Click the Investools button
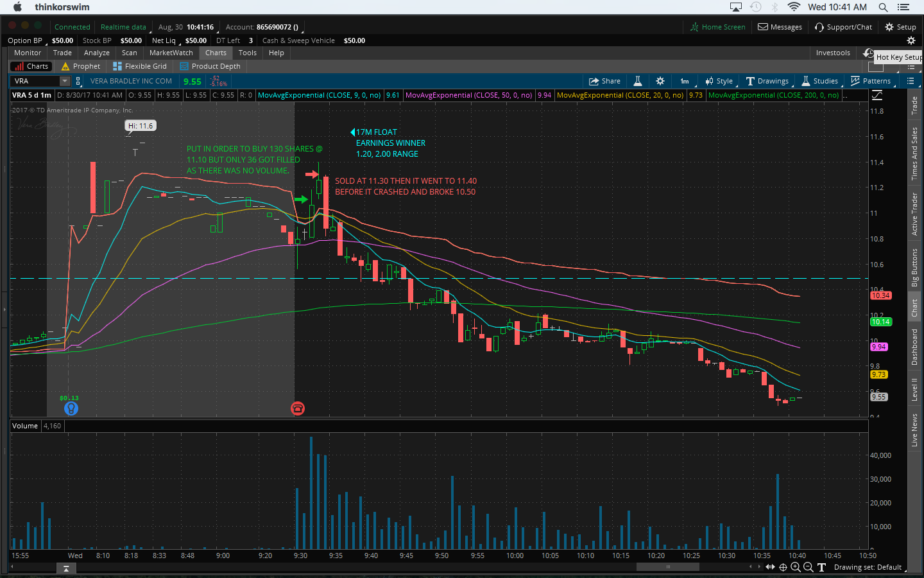This screenshot has height=578, width=924. pos(833,53)
